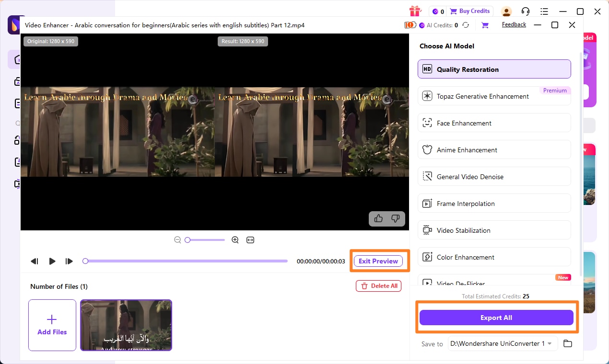Open the output folder icon
Viewport: 609px width, 364px height.
click(568, 343)
